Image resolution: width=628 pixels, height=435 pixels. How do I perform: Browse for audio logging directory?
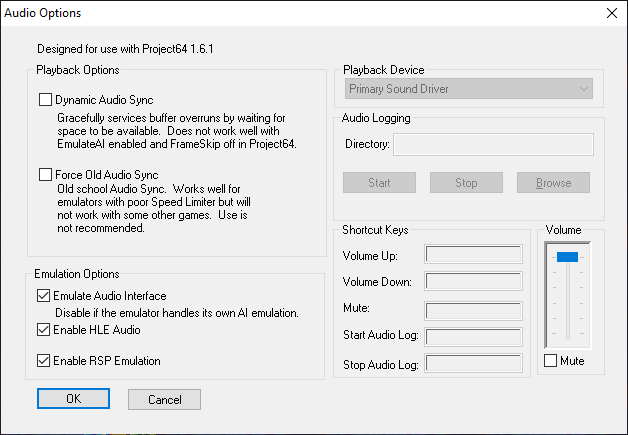pyautogui.click(x=553, y=183)
